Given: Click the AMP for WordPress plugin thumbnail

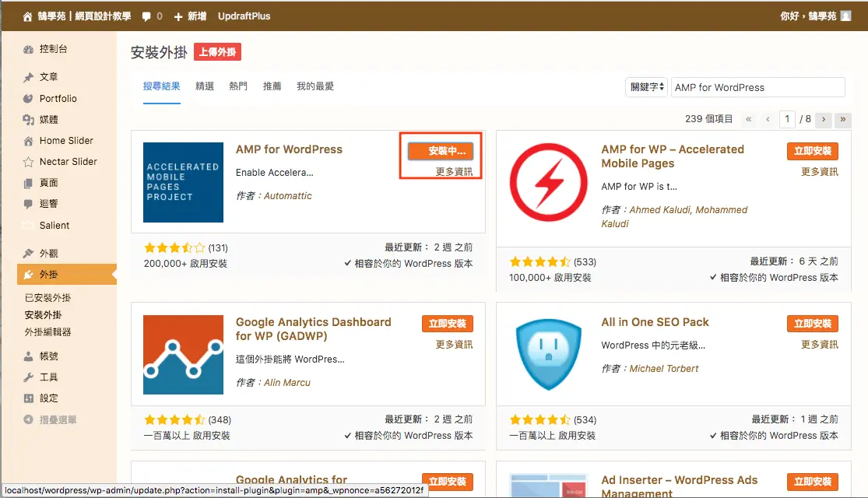Looking at the screenshot, I should point(183,183).
